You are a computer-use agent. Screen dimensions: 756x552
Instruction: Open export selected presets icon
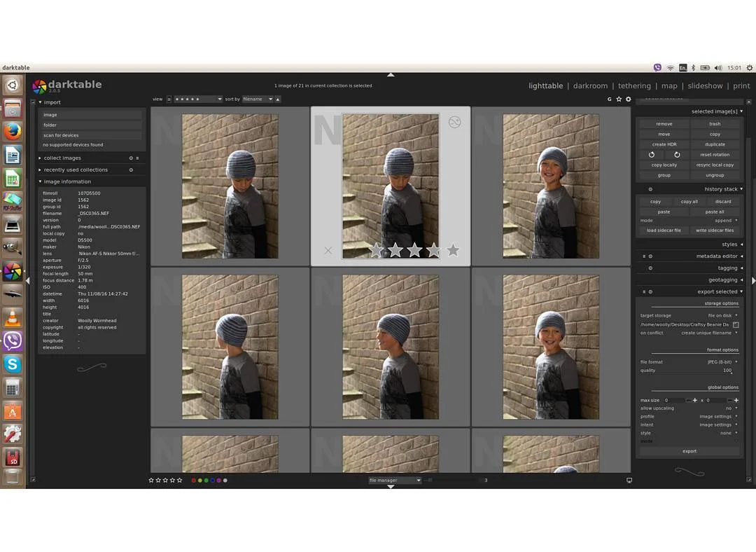click(x=644, y=292)
